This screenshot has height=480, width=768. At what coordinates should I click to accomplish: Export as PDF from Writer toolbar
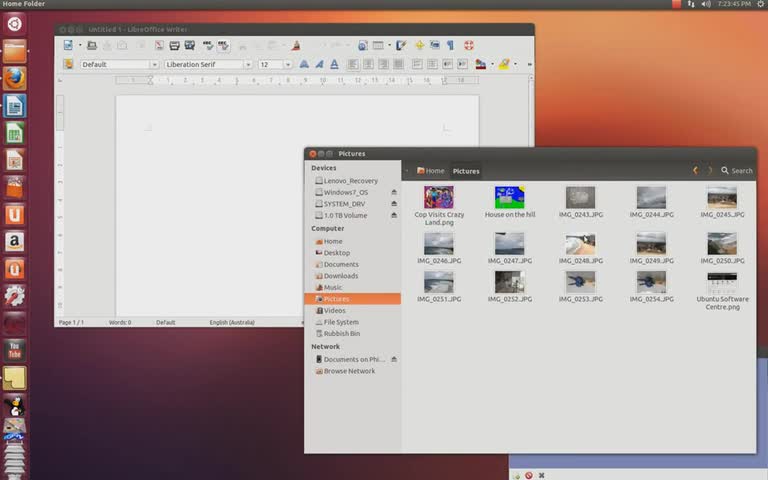[159, 46]
